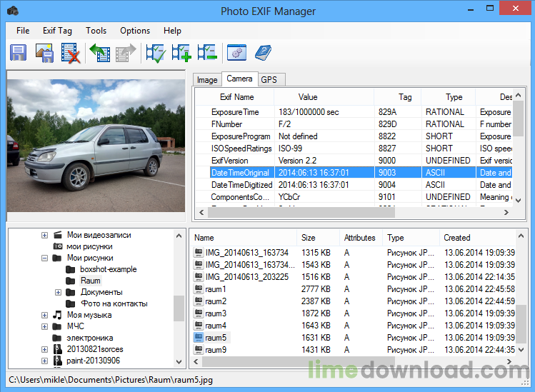Click the zip archive icon of 20130821sorces
The width and height of the screenshot is (535, 392).
click(58, 349)
